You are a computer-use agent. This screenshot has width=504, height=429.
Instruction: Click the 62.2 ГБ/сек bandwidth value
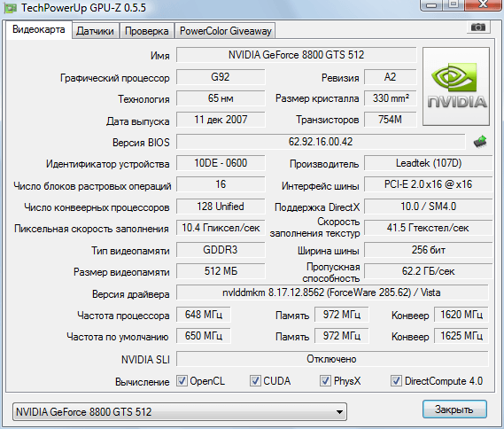click(428, 271)
